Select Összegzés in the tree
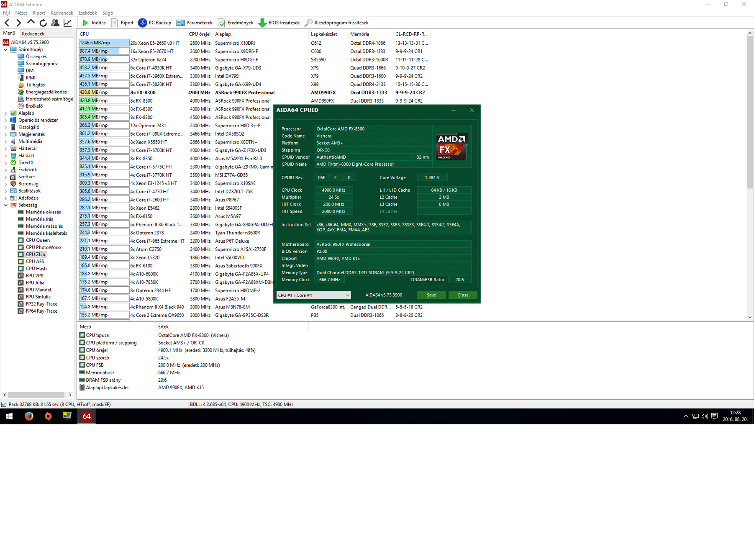 36,57
